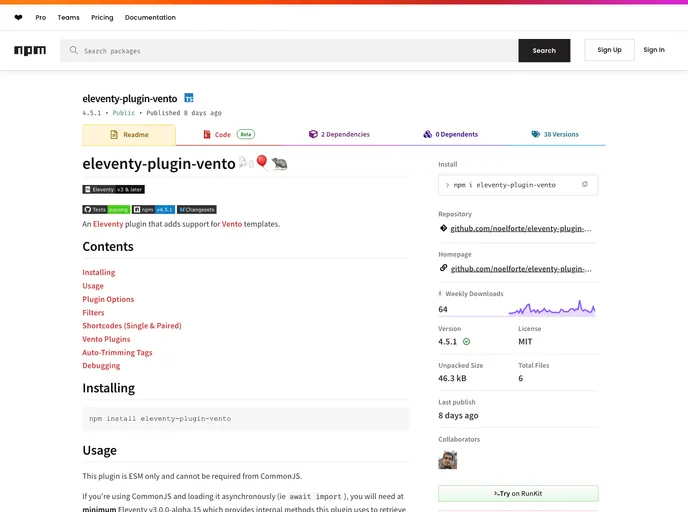688x512 pixels.
Task: Click the magnifier icon in search bar
Action: tap(74, 50)
